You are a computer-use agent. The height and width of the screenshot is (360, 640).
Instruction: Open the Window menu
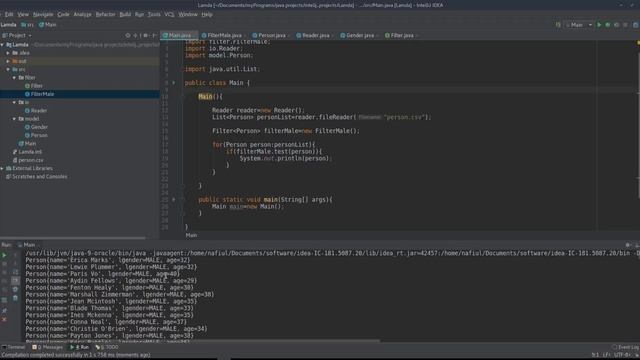pyautogui.click(x=188, y=14)
